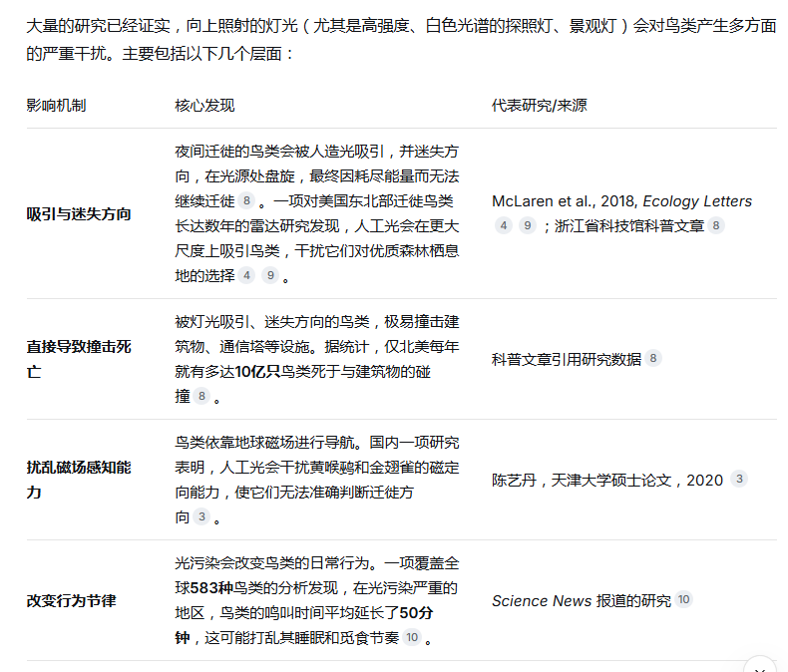Open citation 8 after '科普文章引用研究数据'

653,358
